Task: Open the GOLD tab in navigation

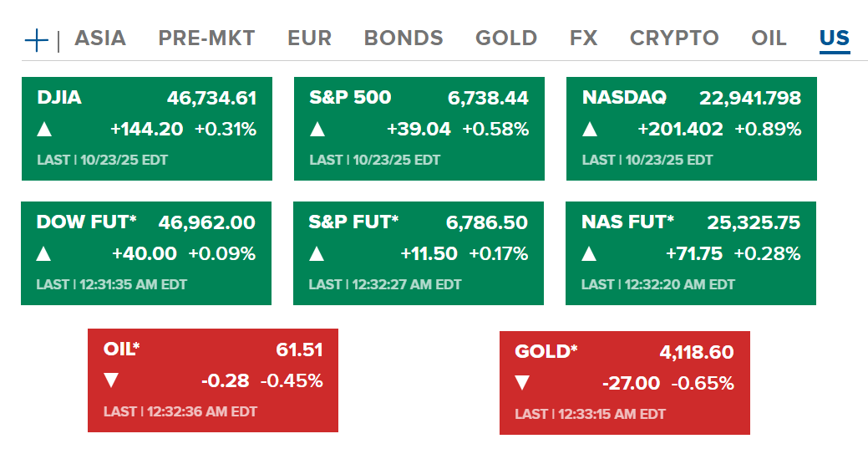Action: click(x=506, y=38)
